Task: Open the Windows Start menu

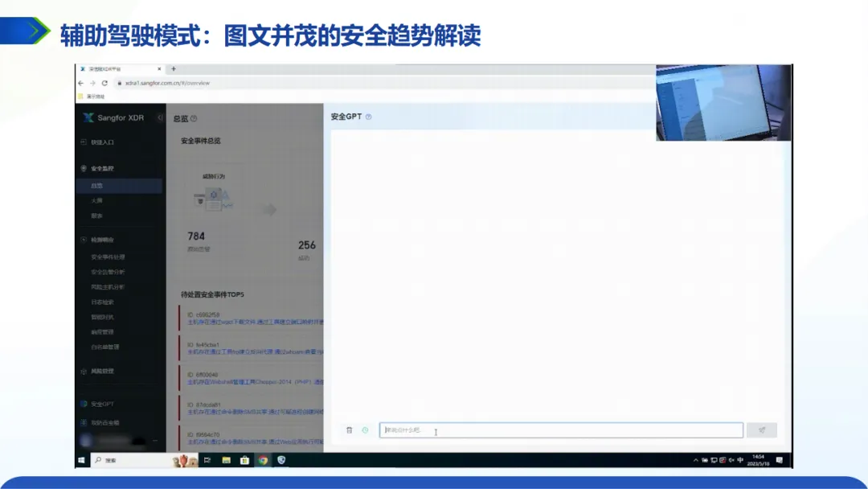Action: (x=81, y=460)
